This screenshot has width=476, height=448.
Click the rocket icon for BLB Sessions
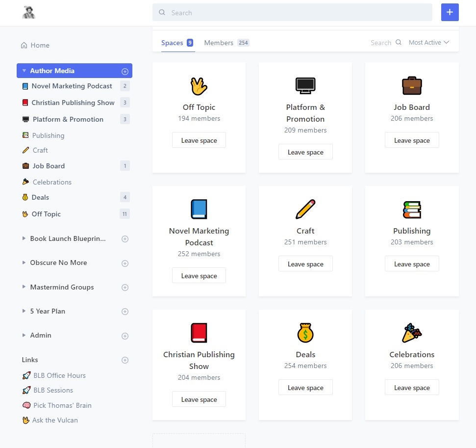point(26,390)
